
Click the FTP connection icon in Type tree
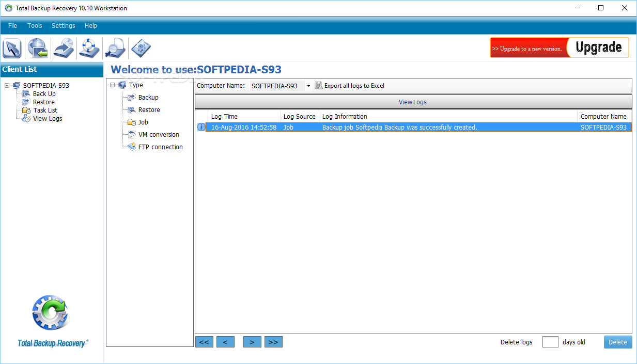pos(132,147)
